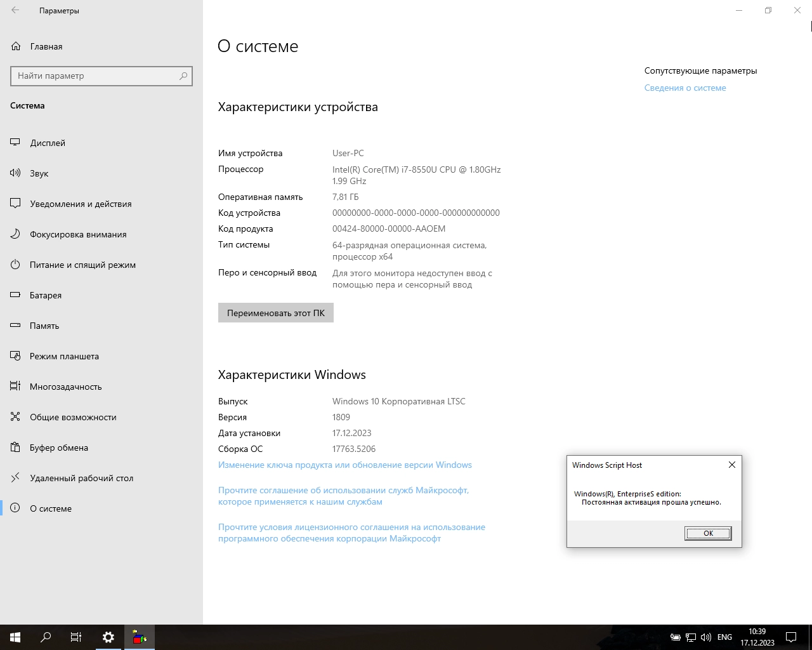Click the 7,81 ГБ memory value
Screen dimensions: 812x650
point(346,197)
